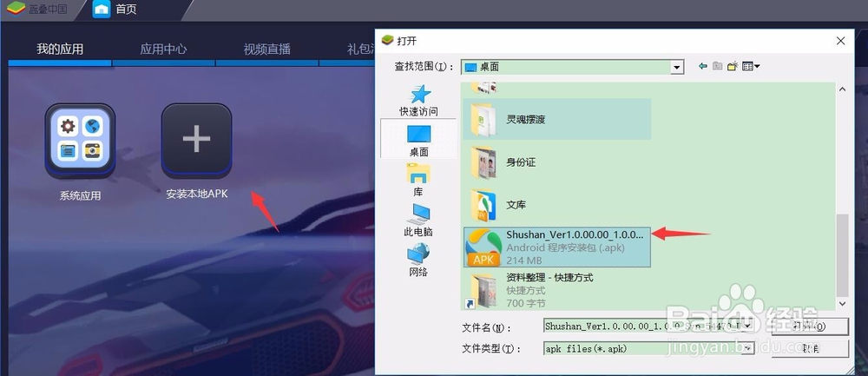868x376 pixels.
Task: Click the file list scroll down arrow
Action: click(x=842, y=303)
